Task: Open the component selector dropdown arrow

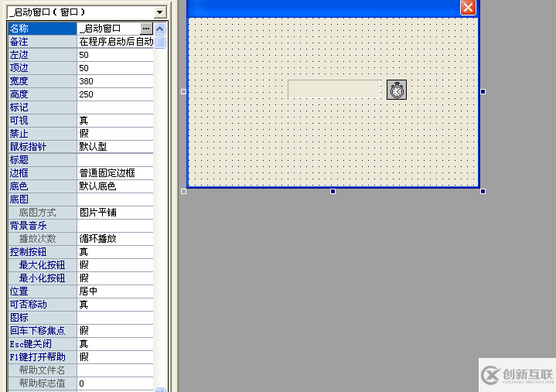Action: tap(160, 12)
